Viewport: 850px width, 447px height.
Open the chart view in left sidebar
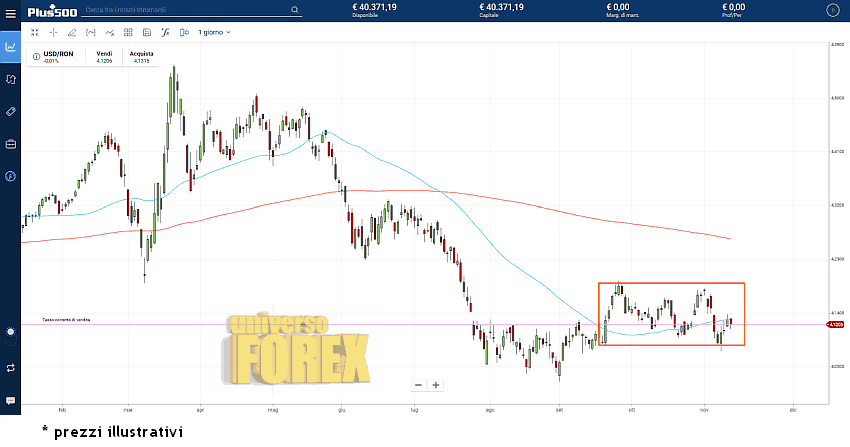[x=10, y=46]
